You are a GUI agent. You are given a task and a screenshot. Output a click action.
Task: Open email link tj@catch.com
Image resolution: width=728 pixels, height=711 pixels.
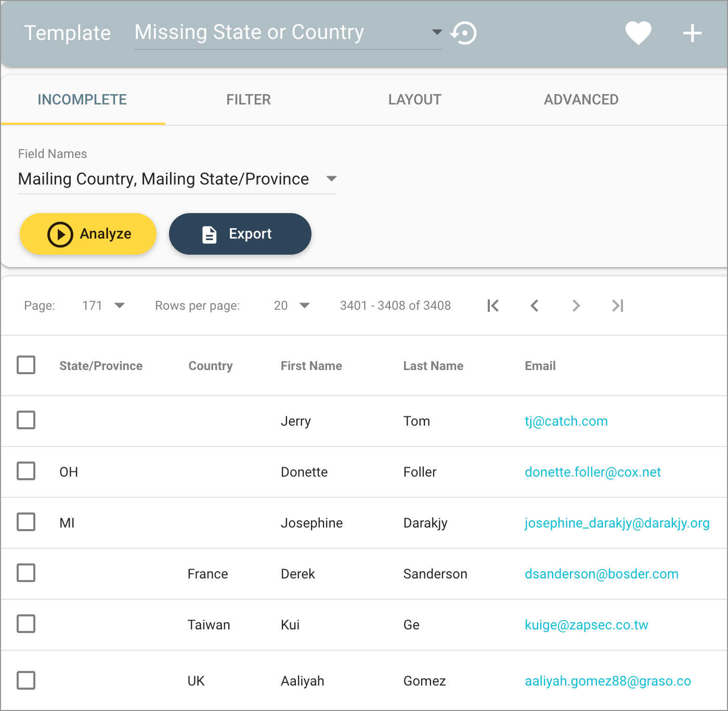(566, 421)
